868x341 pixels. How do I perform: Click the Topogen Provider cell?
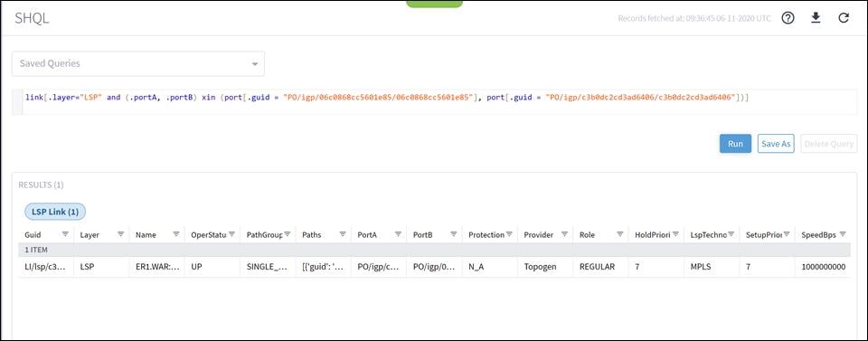pos(545,267)
